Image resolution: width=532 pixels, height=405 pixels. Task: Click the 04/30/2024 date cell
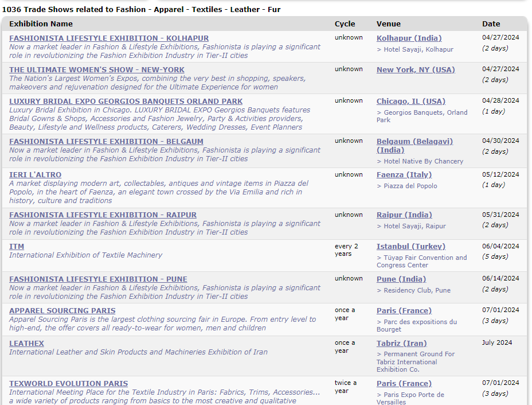(x=500, y=141)
